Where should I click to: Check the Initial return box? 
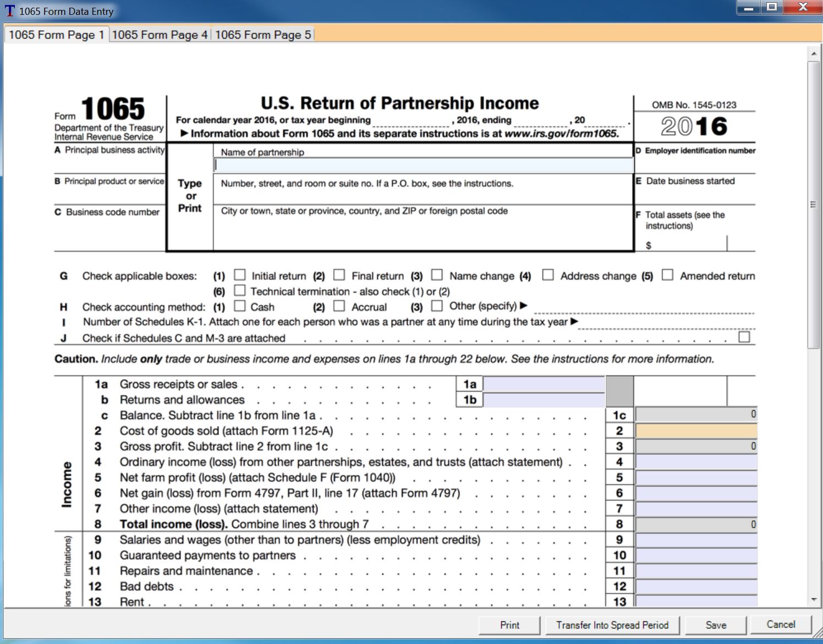240,274
